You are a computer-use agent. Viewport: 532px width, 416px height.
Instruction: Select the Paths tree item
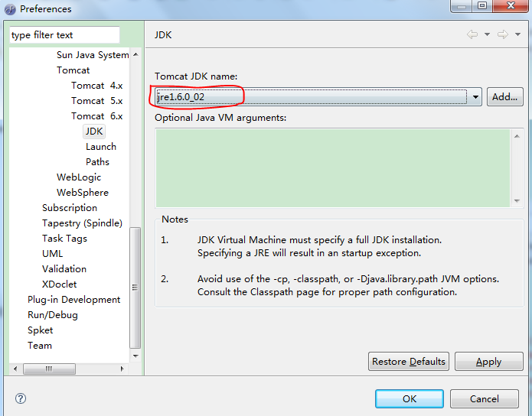pyautogui.click(x=97, y=161)
